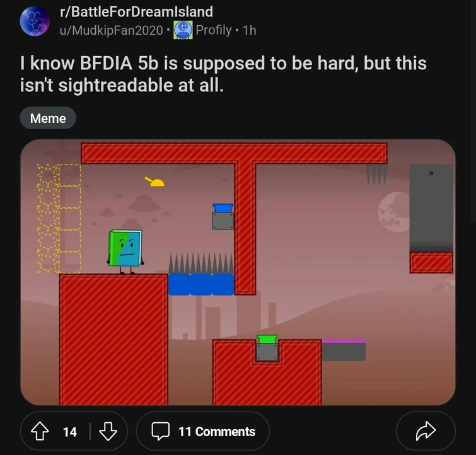Downvote the post with the arrow icon
476x455 pixels.
[x=108, y=431]
